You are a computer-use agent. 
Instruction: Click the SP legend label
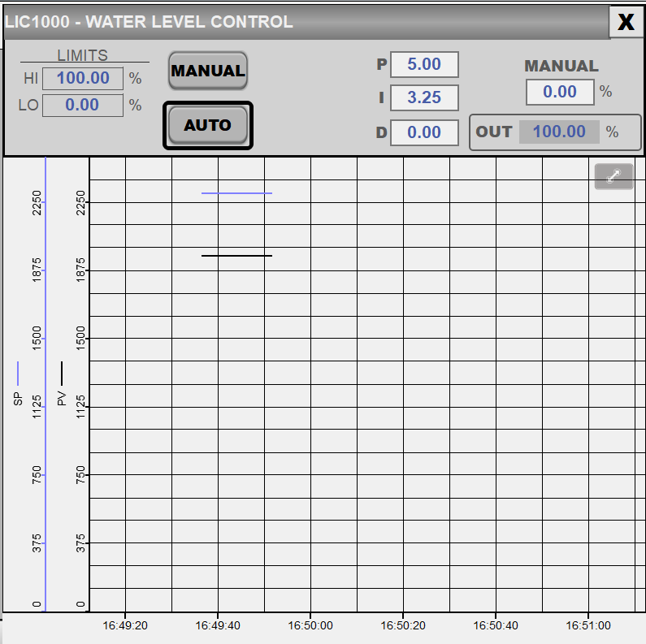click(x=18, y=399)
